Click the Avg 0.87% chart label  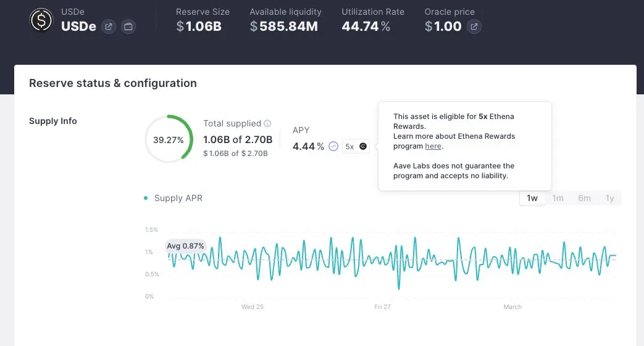point(185,246)
